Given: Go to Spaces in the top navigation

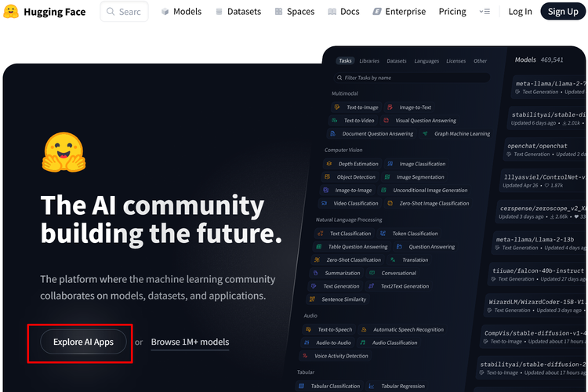Looking at the screenshot, I should pyautogui.click(x=295, y=12).
